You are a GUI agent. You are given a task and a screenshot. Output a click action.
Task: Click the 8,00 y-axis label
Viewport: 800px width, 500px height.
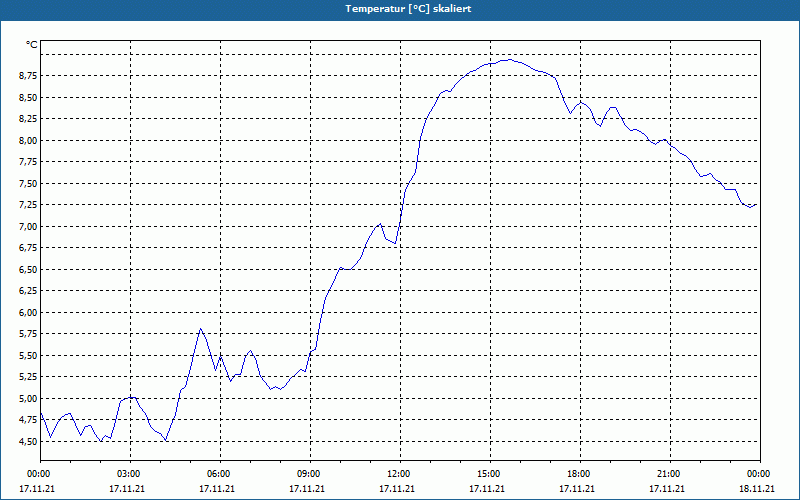coord(29,140)
